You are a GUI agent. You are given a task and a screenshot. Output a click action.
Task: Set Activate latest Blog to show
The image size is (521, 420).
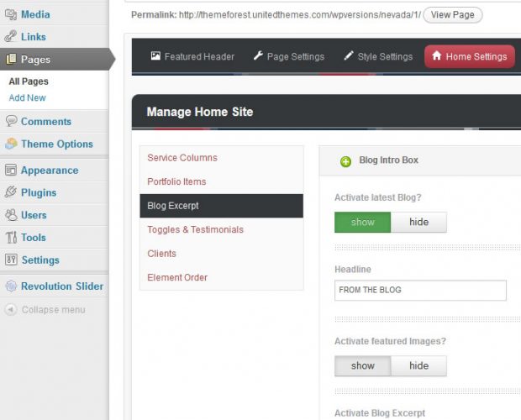tap(362, 223)
